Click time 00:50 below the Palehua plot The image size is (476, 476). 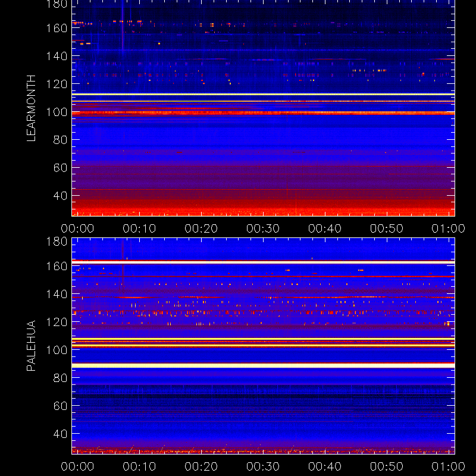point(387,466)
